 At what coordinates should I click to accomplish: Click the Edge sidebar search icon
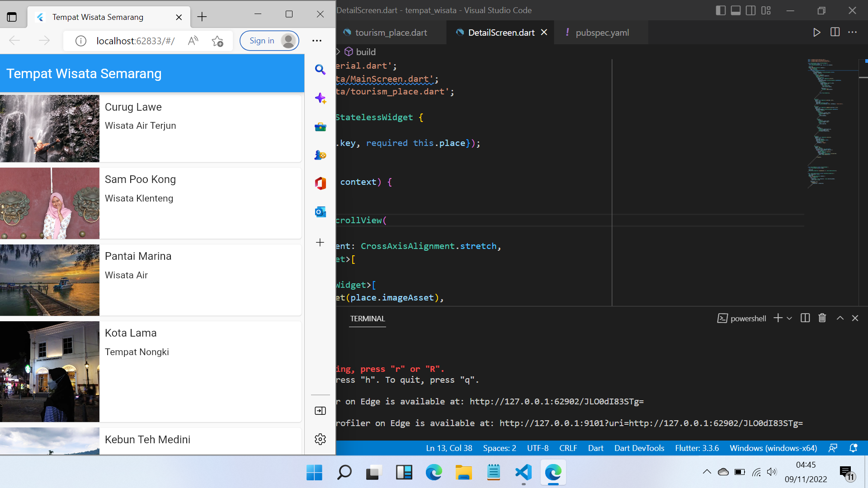point(320,70)
